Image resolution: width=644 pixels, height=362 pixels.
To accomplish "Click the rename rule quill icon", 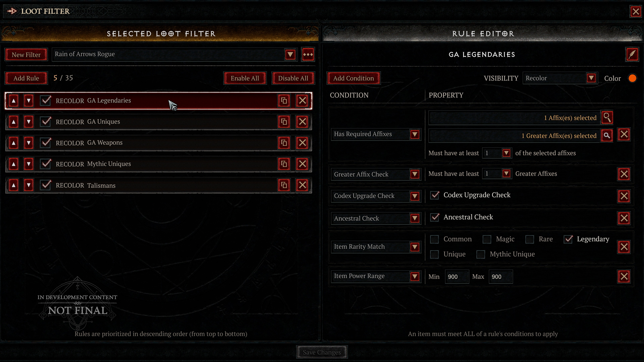I will pyautogui.click(x=632, y=54).
